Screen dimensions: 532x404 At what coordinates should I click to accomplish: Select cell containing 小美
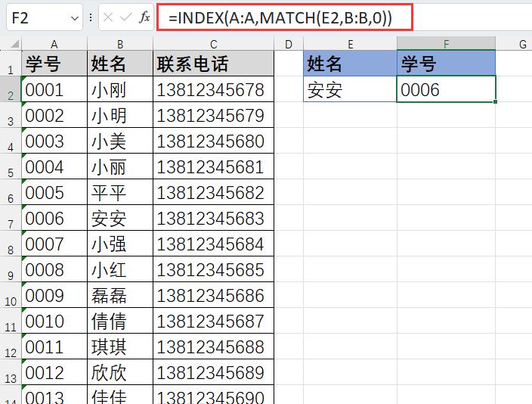[120, 141]
